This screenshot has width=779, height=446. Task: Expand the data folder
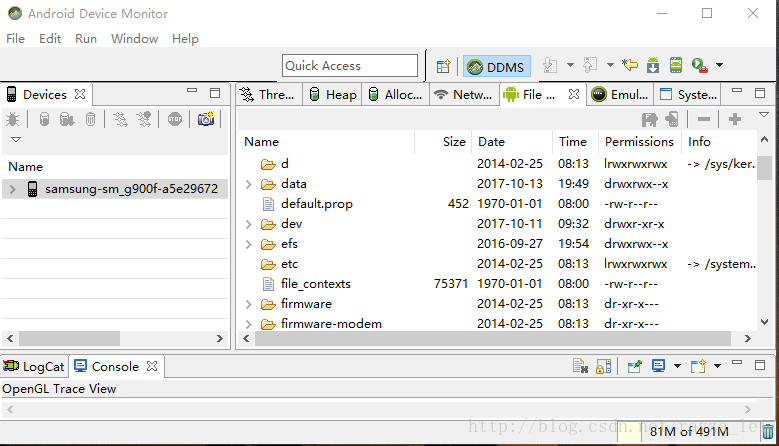[248, 184]
